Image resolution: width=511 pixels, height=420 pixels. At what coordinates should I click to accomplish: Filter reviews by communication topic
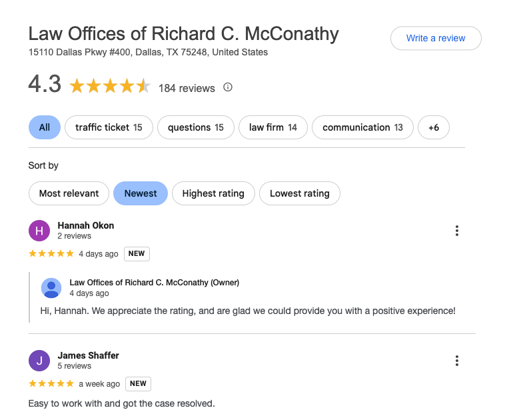click(x=362, y=127)
